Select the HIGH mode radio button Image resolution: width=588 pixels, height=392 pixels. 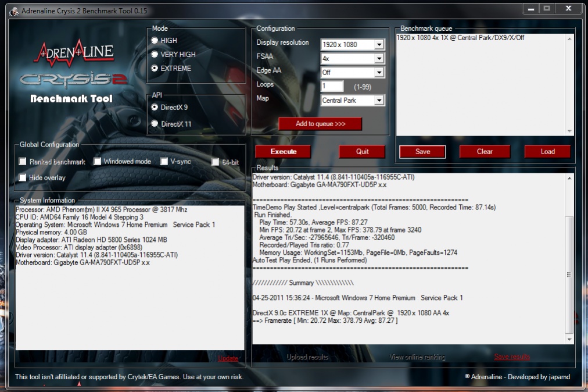coord(155,40)
